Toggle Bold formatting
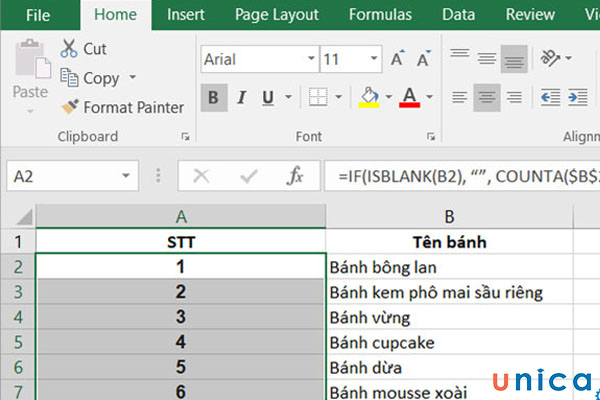This screenshot has width=600, height=400. (x=213, y=98)
